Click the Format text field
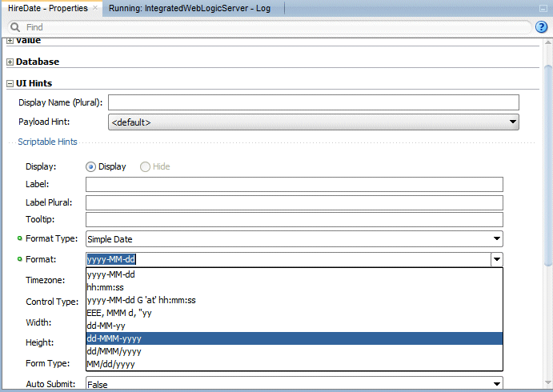This screenshot has height=392, width=553. click(x=288, y=259)
